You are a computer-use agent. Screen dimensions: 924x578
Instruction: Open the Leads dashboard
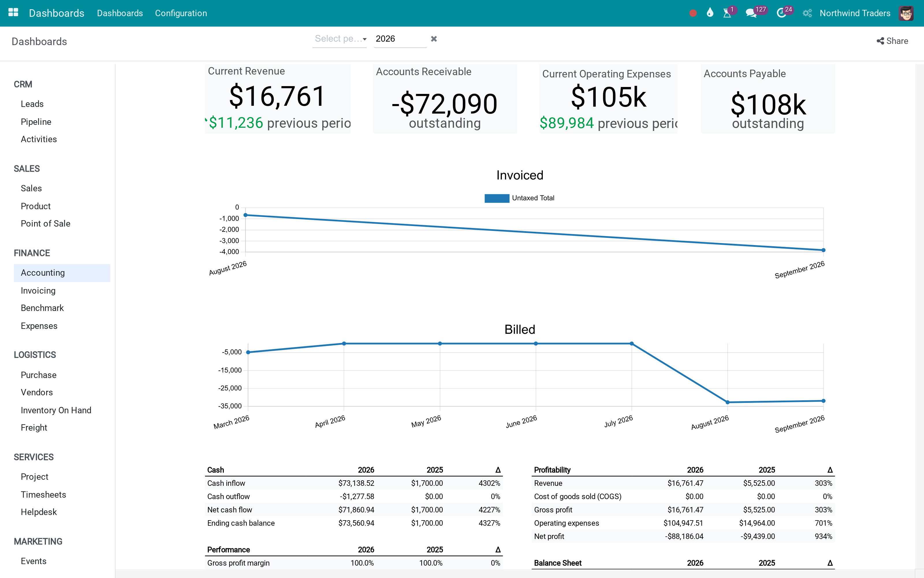tap(32, 104)
